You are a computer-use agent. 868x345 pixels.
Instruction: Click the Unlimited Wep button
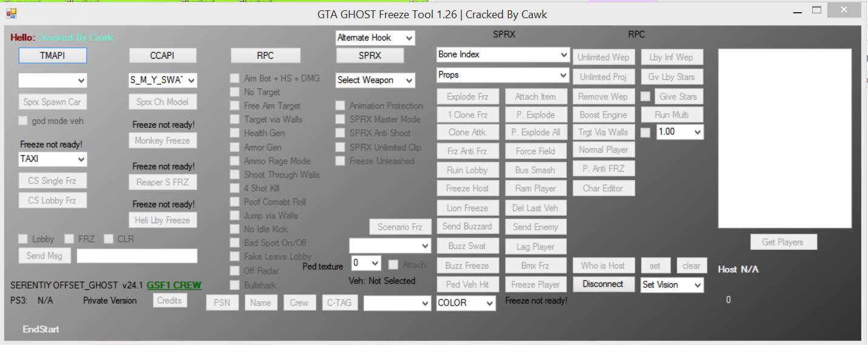coord(603,57)
